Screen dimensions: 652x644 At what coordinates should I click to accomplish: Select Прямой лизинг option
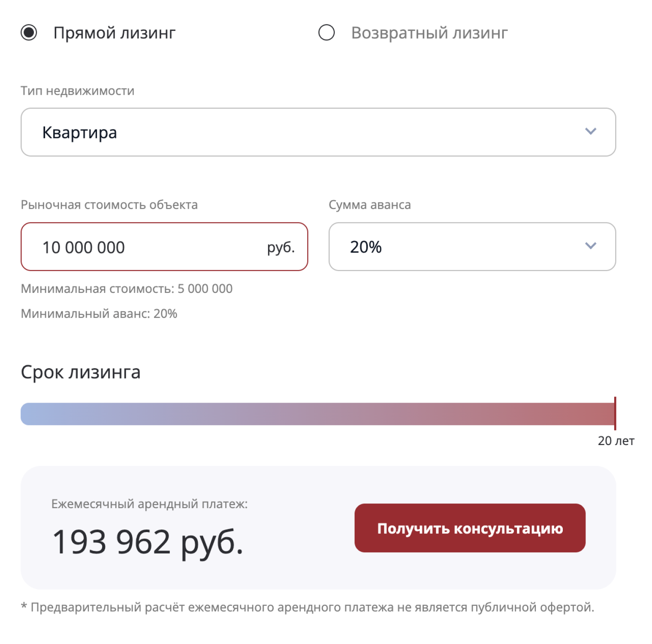114,33
